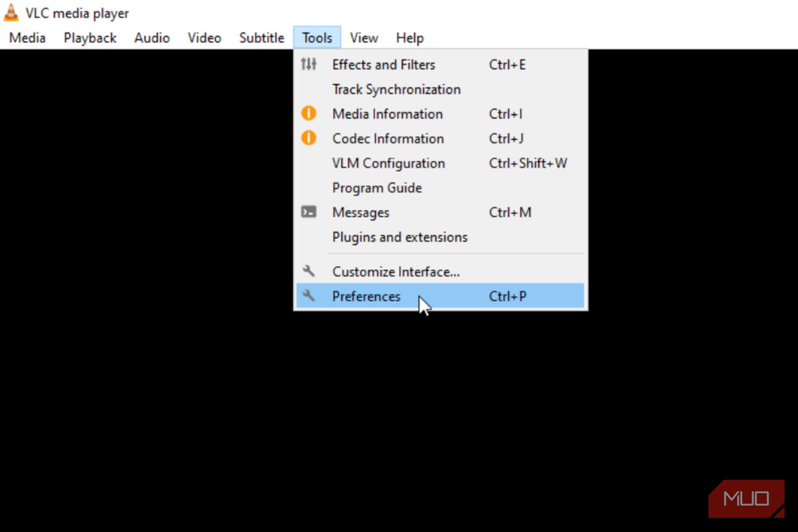Click the Messages terminal icon
This screenshot has height=532, width=798.
click(309, 212)
